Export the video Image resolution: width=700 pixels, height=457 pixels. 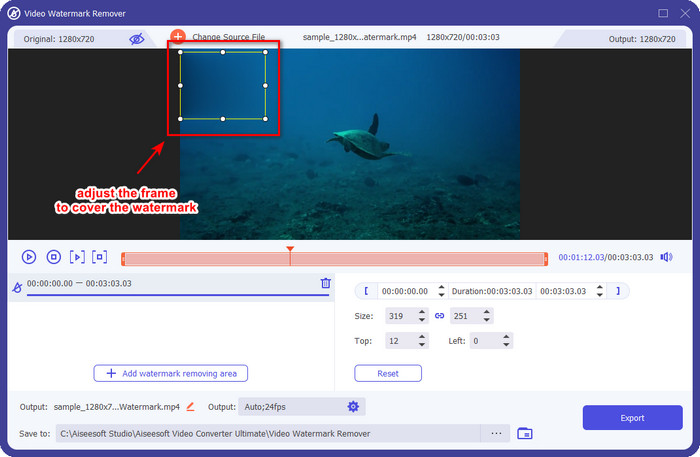[x=633, y=418]
